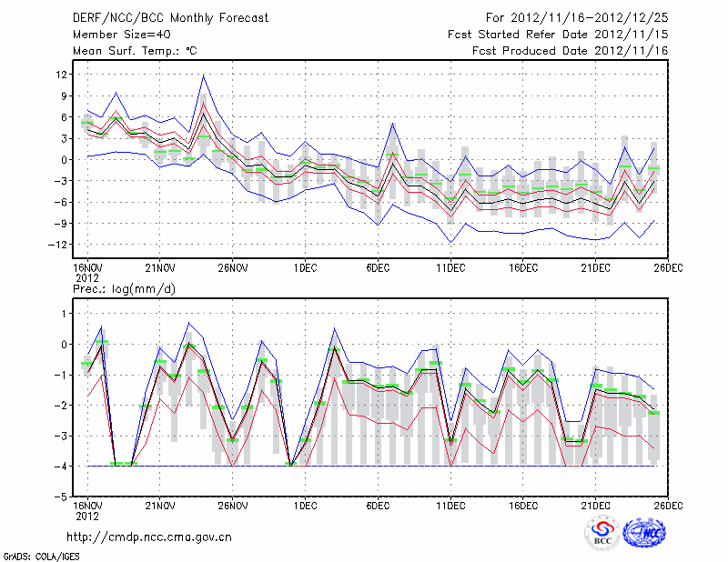
Task: Click the 21NOV tick below precipitation chart
Action: point(159,505)
